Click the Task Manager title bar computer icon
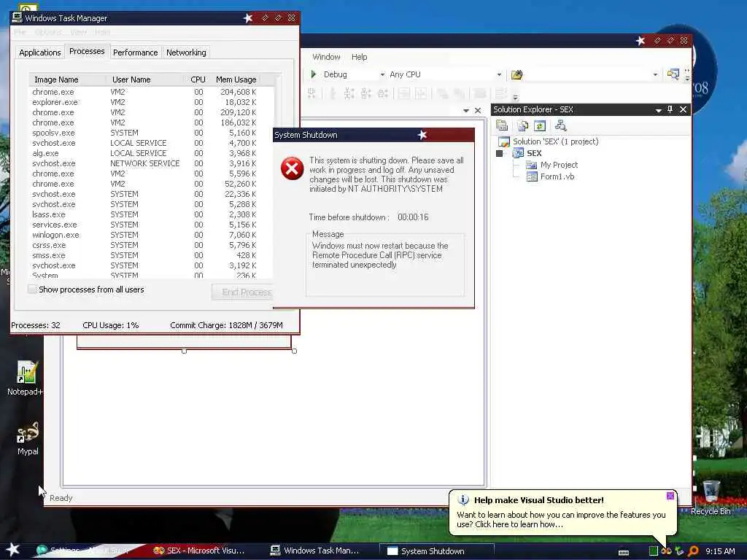 18,17
